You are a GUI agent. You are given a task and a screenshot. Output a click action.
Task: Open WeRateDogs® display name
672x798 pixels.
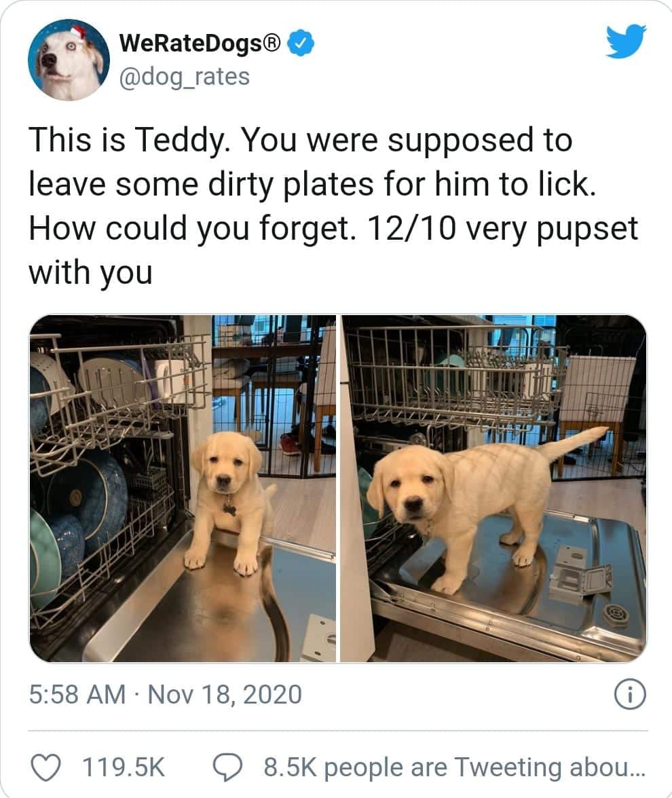tap(200, 43)
